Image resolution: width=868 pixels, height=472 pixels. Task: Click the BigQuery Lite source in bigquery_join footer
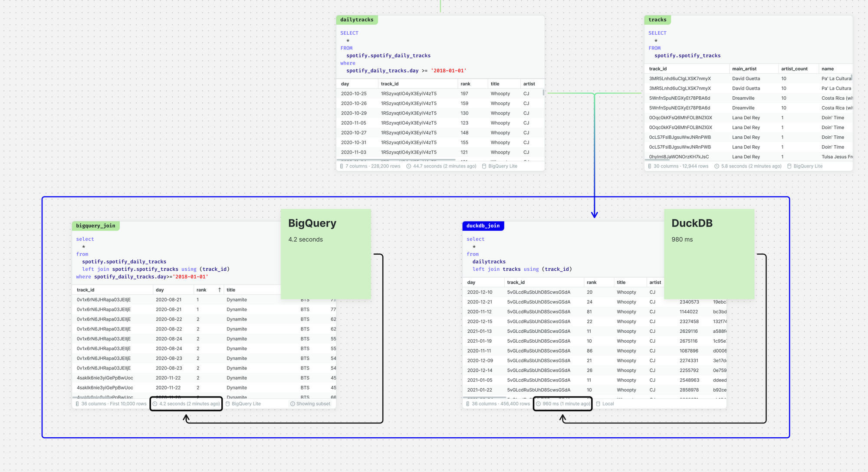[246, 404]
